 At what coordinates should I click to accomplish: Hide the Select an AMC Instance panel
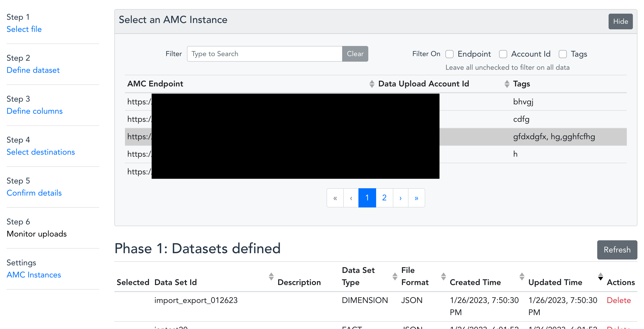tap(620, 21)
